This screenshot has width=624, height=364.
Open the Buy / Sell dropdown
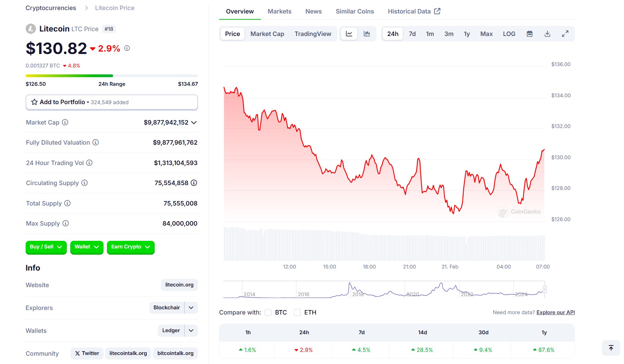46,247
